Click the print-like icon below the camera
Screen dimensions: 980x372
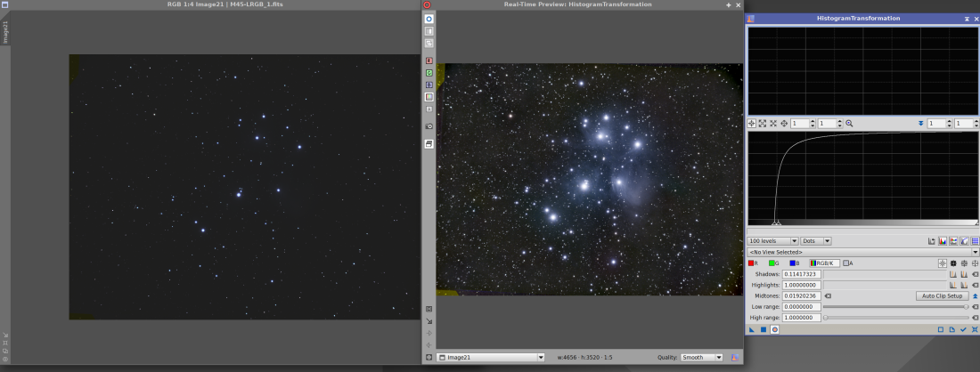(x=429, y=143)
